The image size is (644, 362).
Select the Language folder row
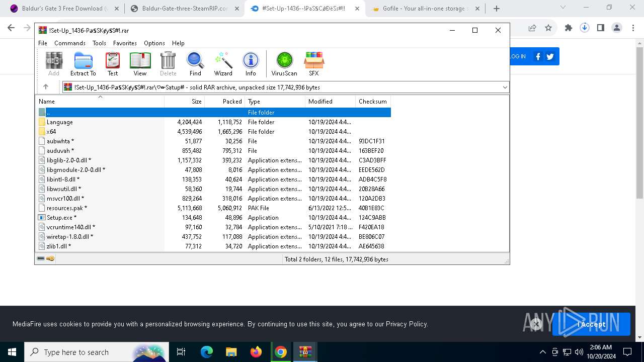[213, 122]
